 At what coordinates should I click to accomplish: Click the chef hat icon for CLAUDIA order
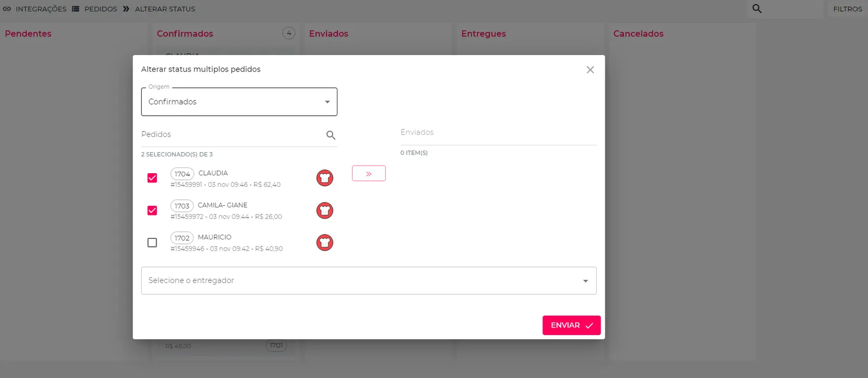click(325, 178)
